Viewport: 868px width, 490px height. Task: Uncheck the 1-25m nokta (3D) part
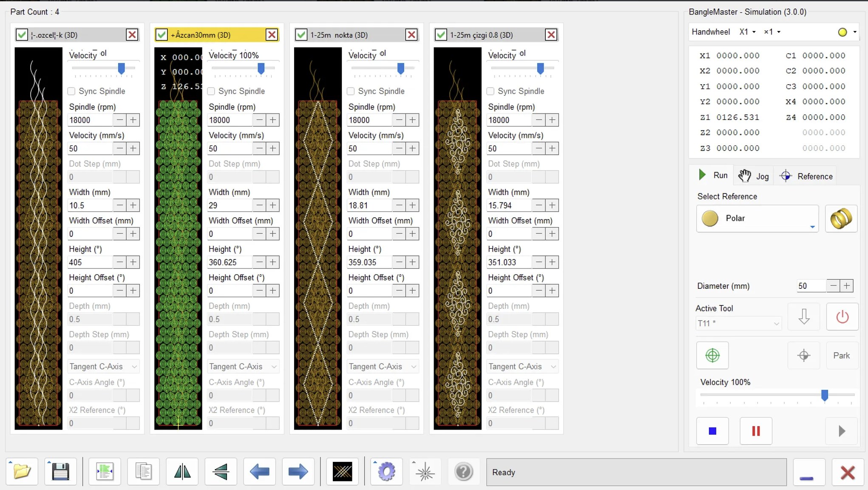[x=301, y=35]
